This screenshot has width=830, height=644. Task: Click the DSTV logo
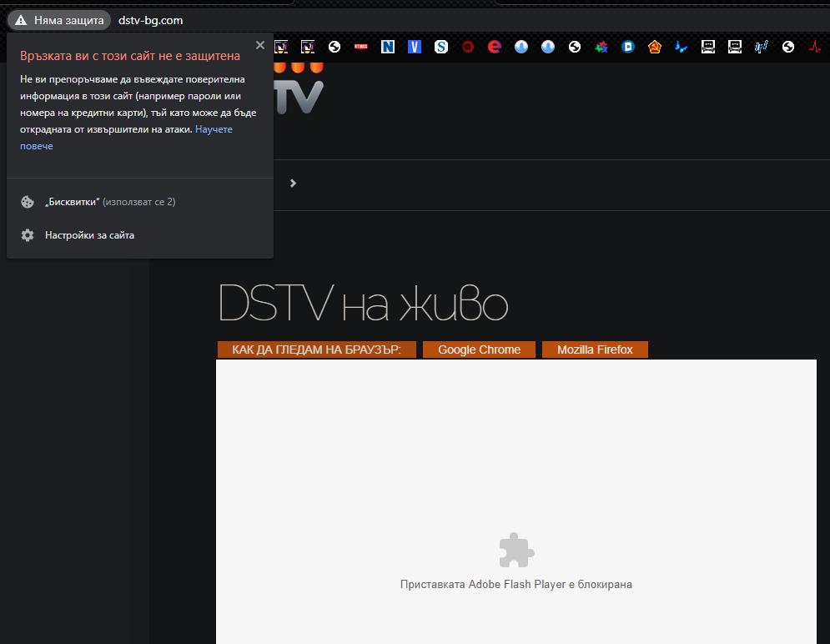point(299,89)
